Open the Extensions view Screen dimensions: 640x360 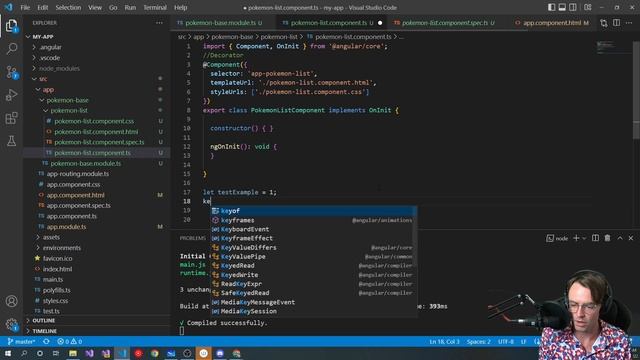pos(11,118)
